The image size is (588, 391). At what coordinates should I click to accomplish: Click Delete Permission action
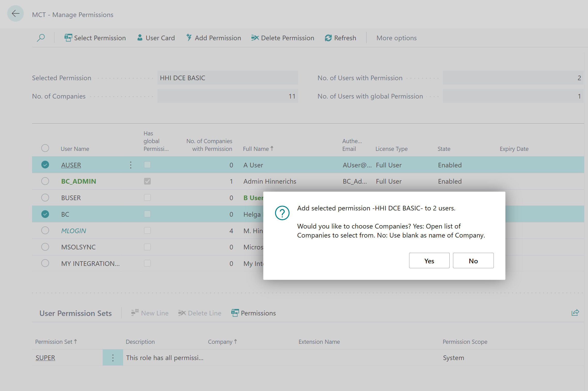pos(283,38)
